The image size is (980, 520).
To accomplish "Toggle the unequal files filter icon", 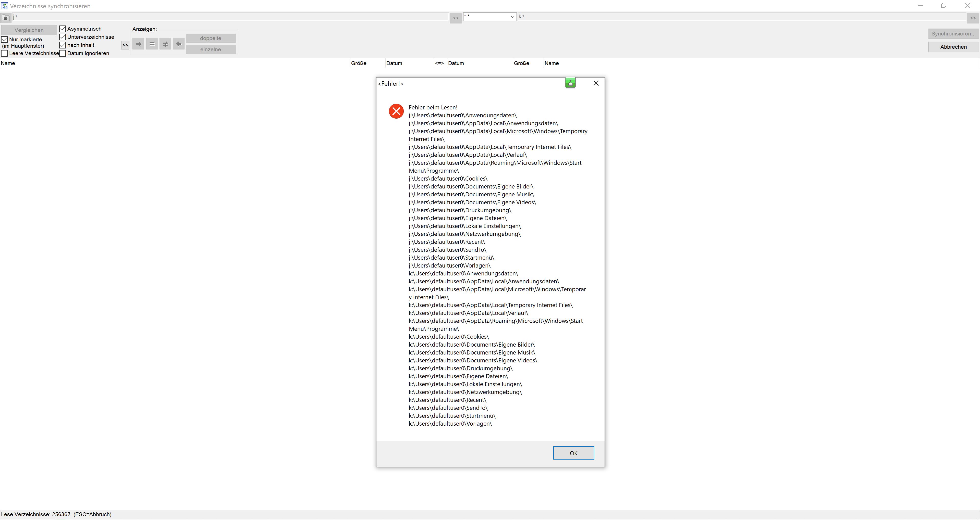I will 165,44.
